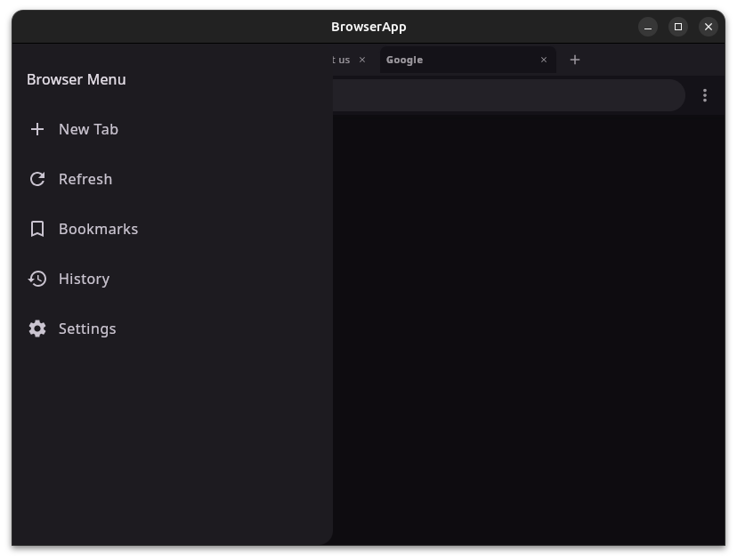Click the circular arrow Refresh icon
The image size is (737, 560).
tap(37, 179)
